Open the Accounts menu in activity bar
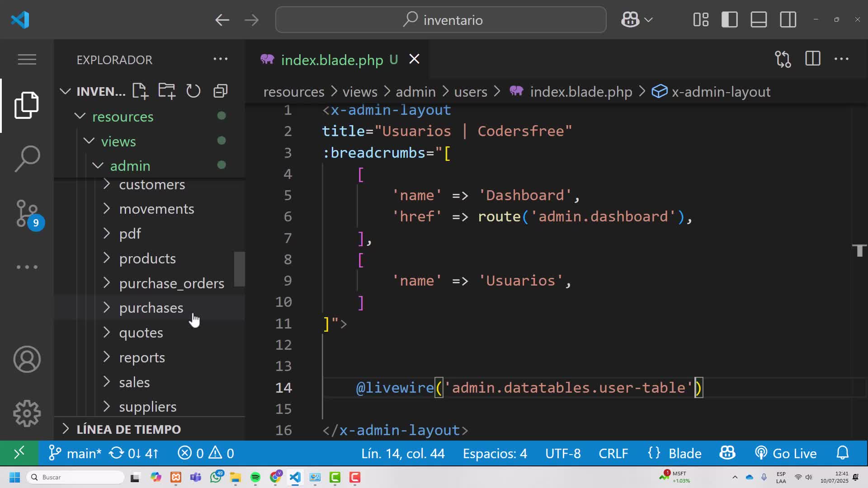The width and height of the screenshot is (868, 488). coord(27,359)
